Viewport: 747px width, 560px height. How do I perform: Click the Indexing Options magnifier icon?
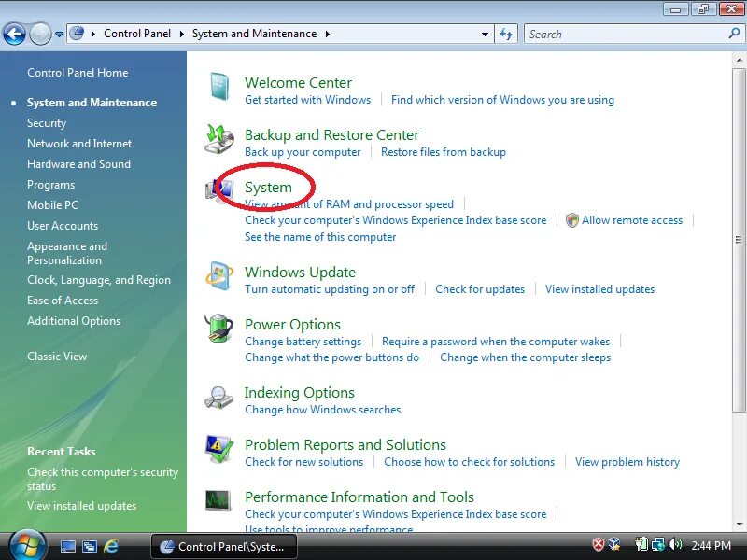click(221, 399)
